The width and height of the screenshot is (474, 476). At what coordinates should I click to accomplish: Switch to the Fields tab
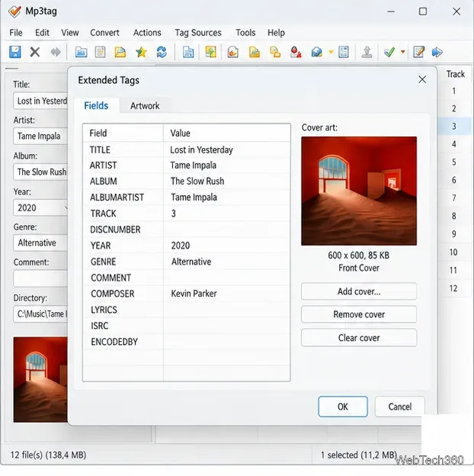[x=96, y=105]
